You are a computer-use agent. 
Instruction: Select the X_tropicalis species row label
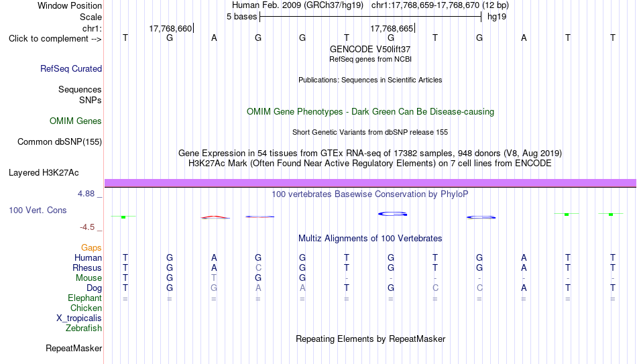coord(79,318)
